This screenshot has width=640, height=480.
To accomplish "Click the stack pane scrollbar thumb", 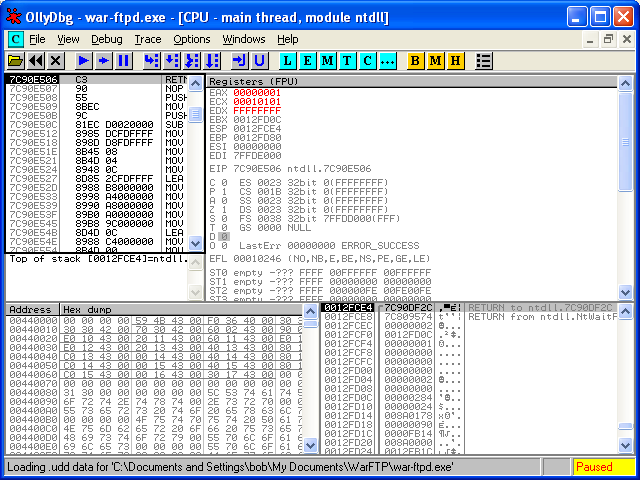I will tap(625, 426).
